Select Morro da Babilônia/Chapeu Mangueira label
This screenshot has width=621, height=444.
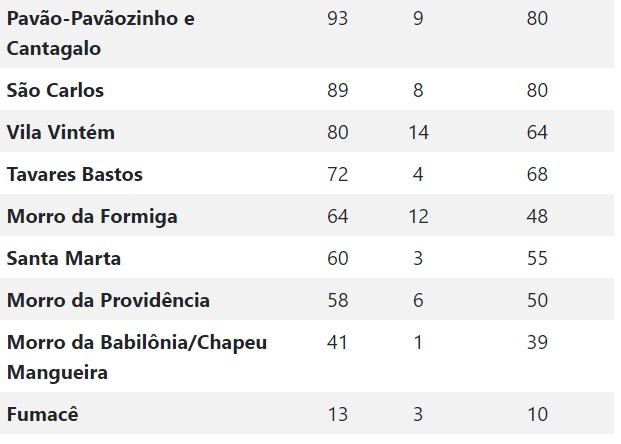137,358
